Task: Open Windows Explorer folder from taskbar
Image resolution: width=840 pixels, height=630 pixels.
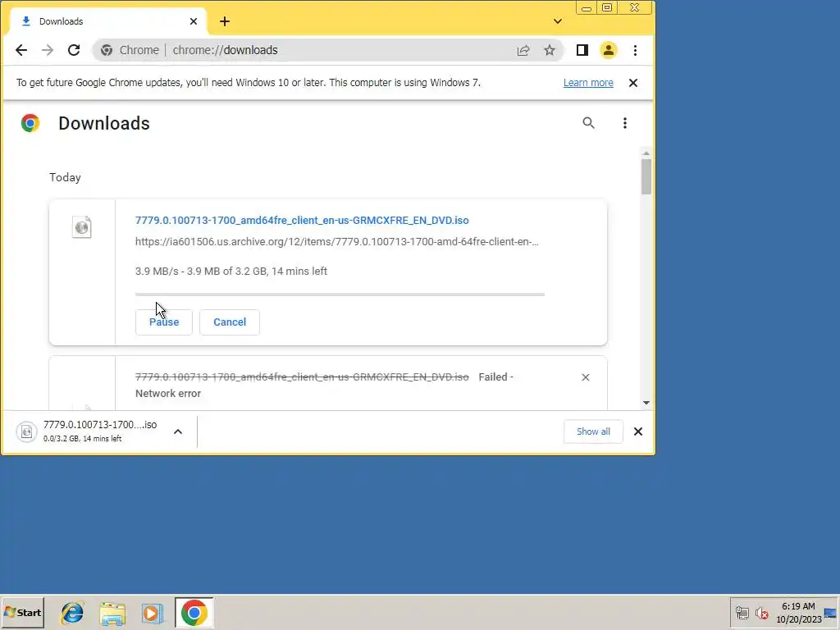Action: 112,613
